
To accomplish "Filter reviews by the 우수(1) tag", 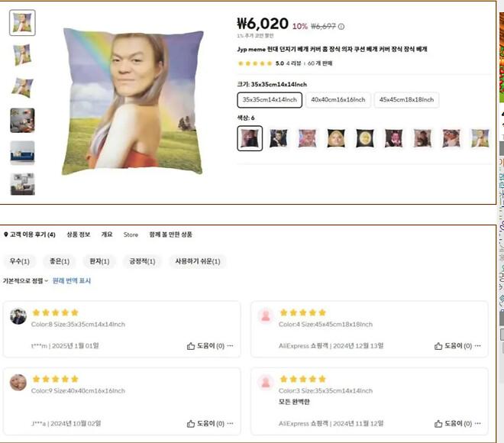I will pyautogui.click(x=17, y=261).
